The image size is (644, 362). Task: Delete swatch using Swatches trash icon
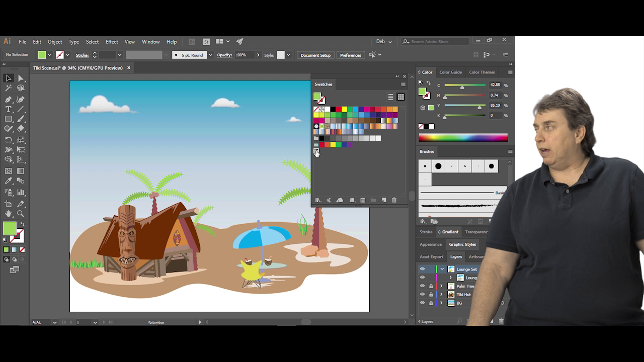click(x=394, y=200)
